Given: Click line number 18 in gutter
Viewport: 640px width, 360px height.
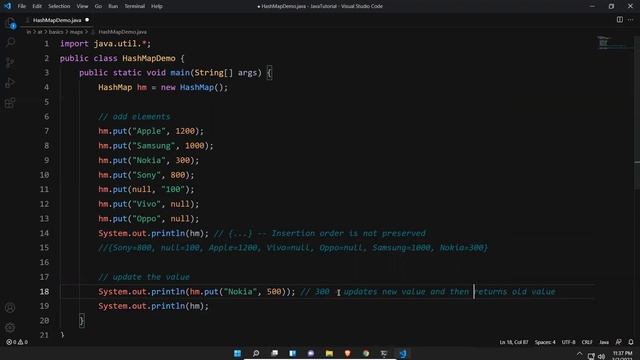Looking at the screenshot, I should (x=44, y=291).
